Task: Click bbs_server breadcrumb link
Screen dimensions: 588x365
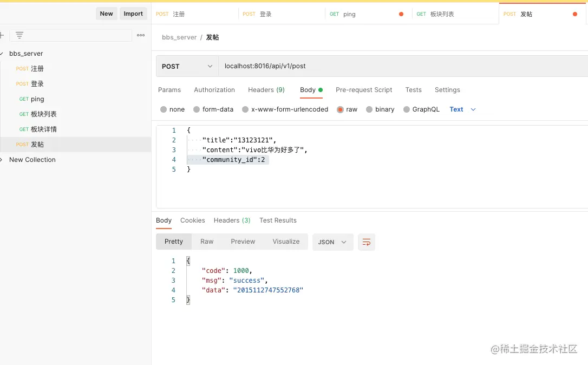Action: pos(179,37)
